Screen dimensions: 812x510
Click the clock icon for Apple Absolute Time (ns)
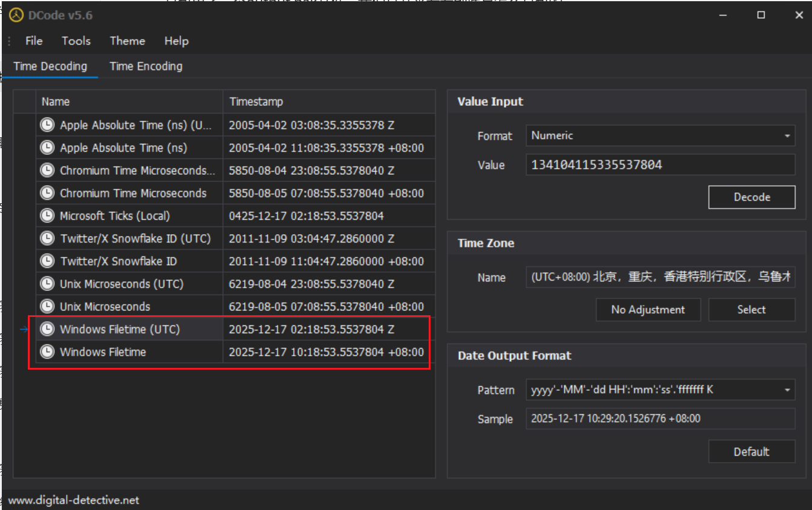tap(47, 148)
